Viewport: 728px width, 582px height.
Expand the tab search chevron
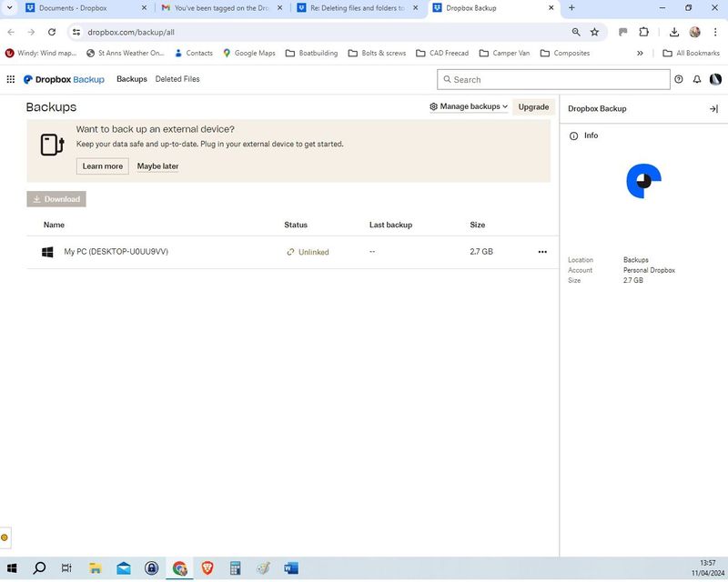[x=9, y=7]
